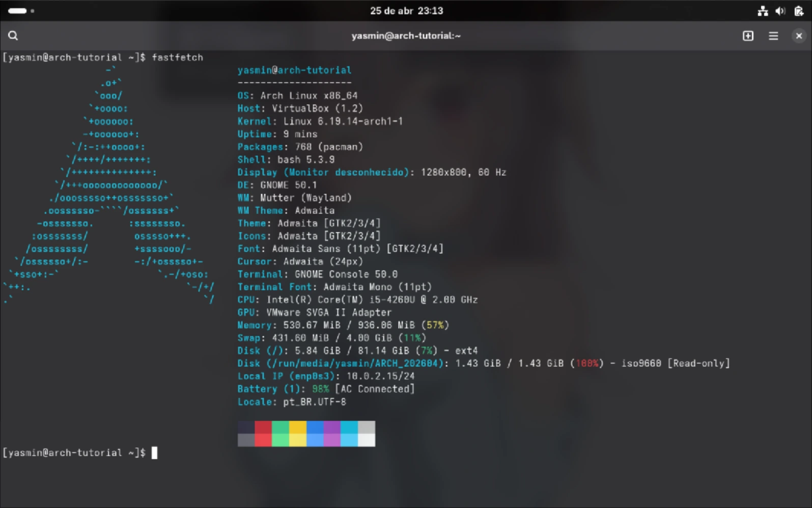
Task: Click the white swatch in bottom palette row
Action: click(x=367, y=440)
